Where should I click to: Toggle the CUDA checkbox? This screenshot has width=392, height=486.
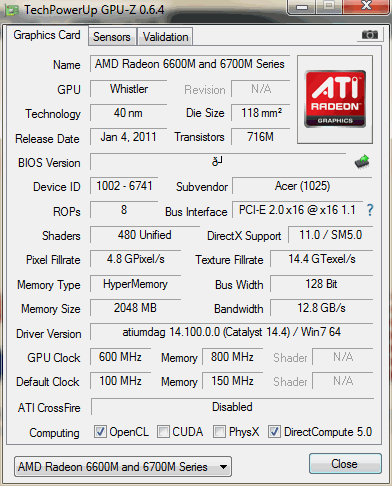coord(163,432)
